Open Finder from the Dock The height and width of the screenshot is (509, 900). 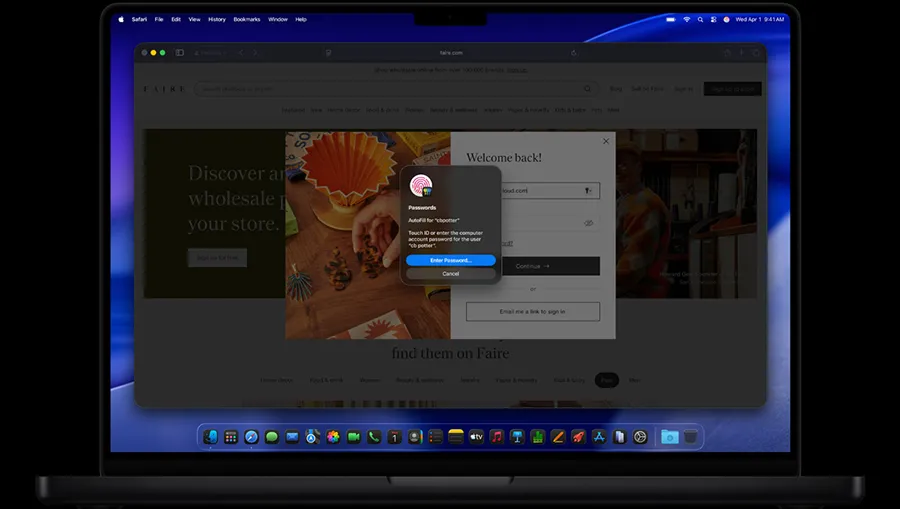(210, 437)
